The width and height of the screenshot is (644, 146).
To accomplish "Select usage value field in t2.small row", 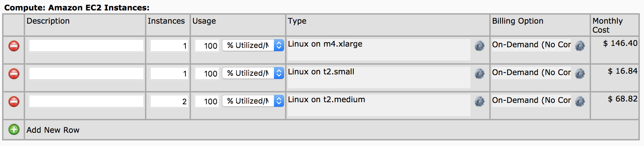I will coord(207,73).
